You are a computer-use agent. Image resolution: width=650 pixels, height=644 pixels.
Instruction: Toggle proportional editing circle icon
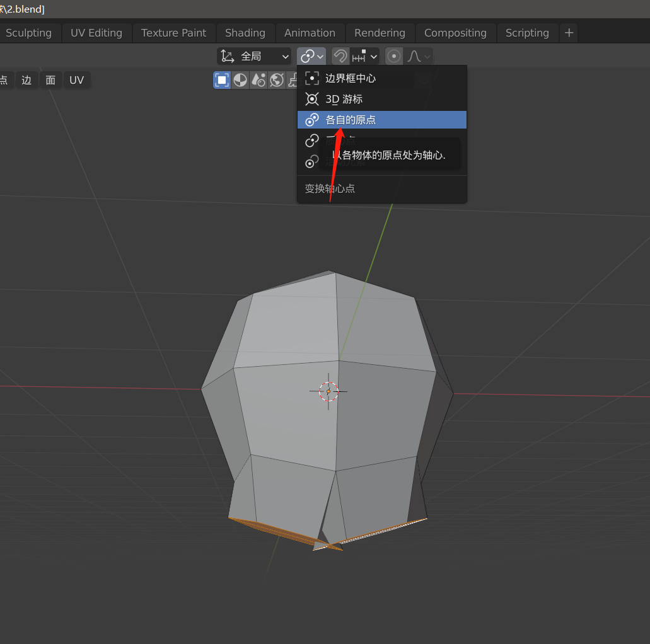click(394, 56)
